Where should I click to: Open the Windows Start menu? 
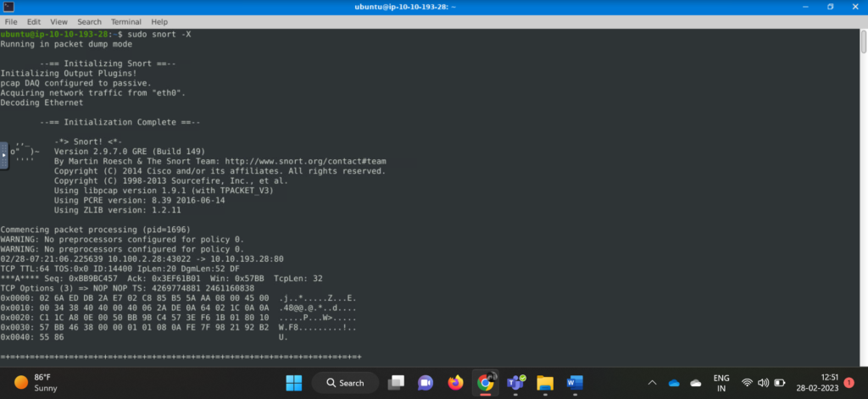292,382
